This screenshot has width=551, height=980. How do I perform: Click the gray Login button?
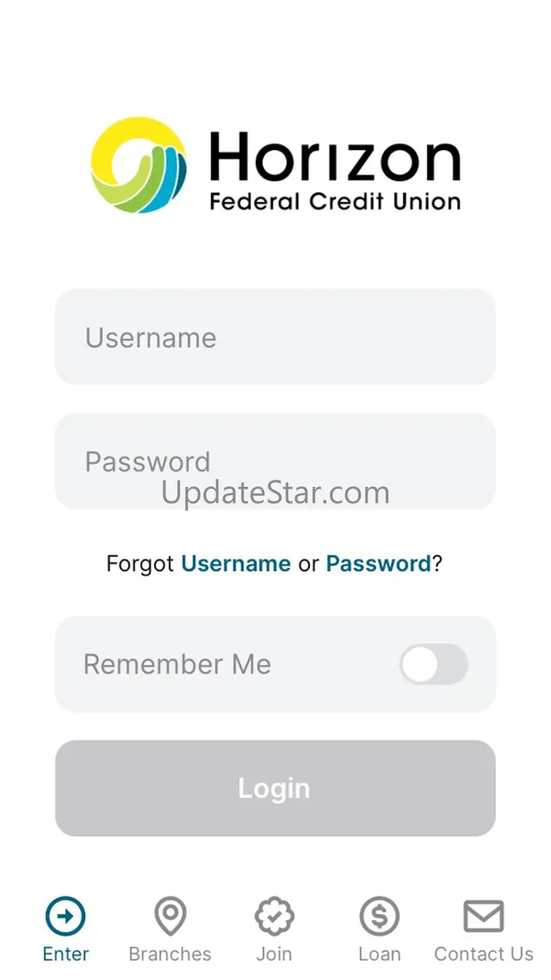pyautogui.click(x=275, y=789)
